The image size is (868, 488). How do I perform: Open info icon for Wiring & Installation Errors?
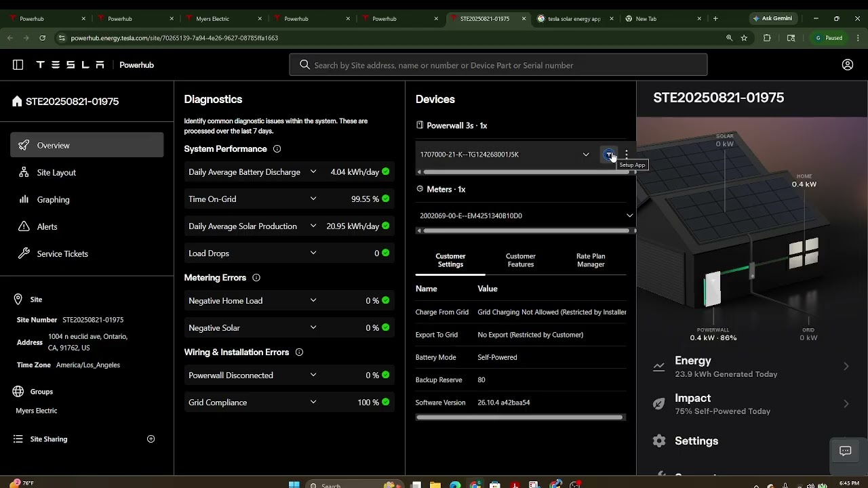click(299, 352)
